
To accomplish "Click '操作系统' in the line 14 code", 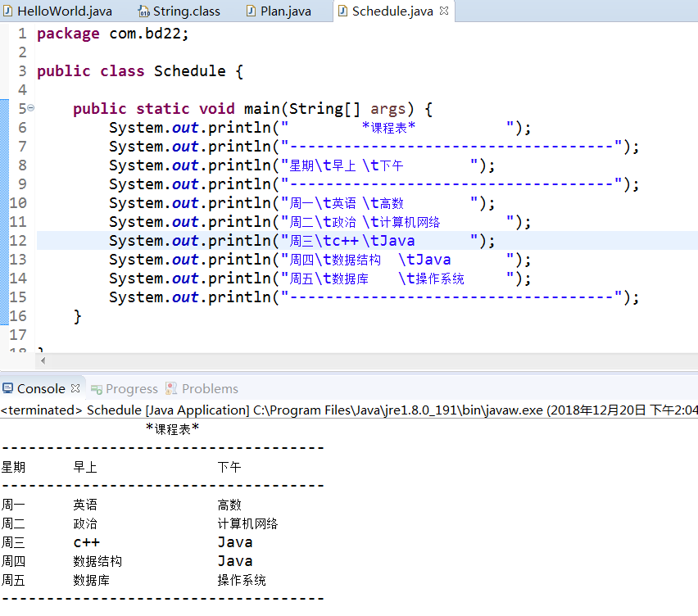I will coord(440,279).
